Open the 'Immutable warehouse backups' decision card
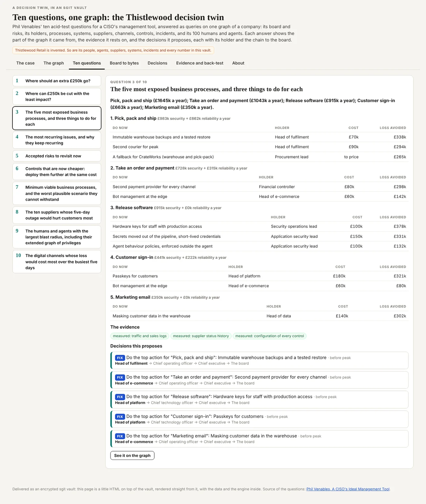Image resolution: width=426 pixels, height=504 pixels. (259, 360)
